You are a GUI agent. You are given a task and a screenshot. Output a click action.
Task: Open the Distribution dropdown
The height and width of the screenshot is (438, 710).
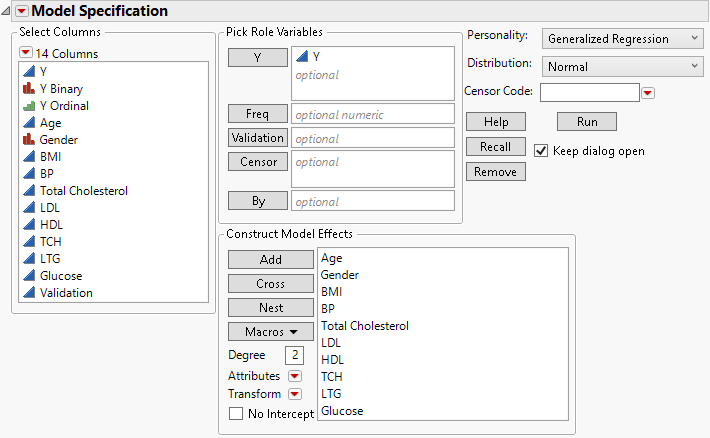(x=623, y=67)
